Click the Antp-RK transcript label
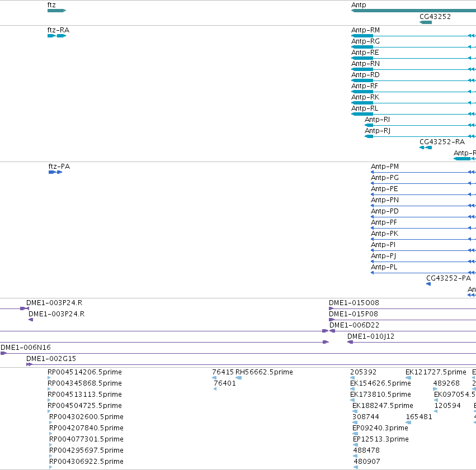This screenshot has height=470, width=476. (x=365, y=97)
